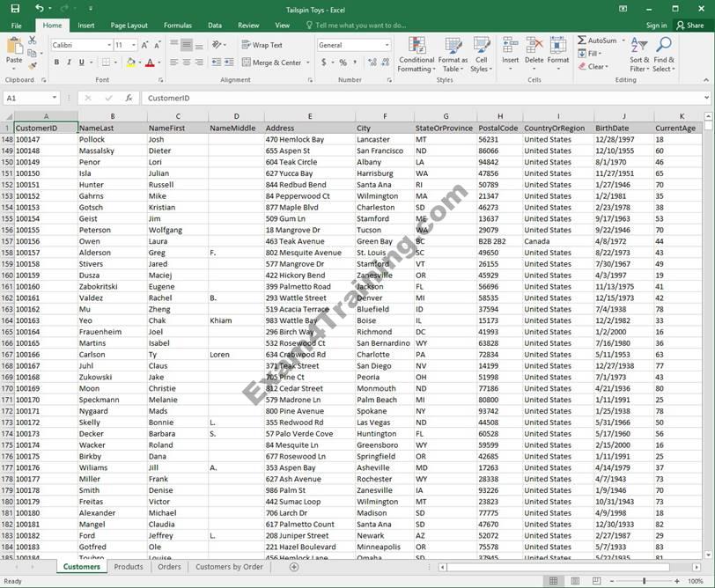
Task: Click the Insert Function fx icon
Action: (129, 99)
